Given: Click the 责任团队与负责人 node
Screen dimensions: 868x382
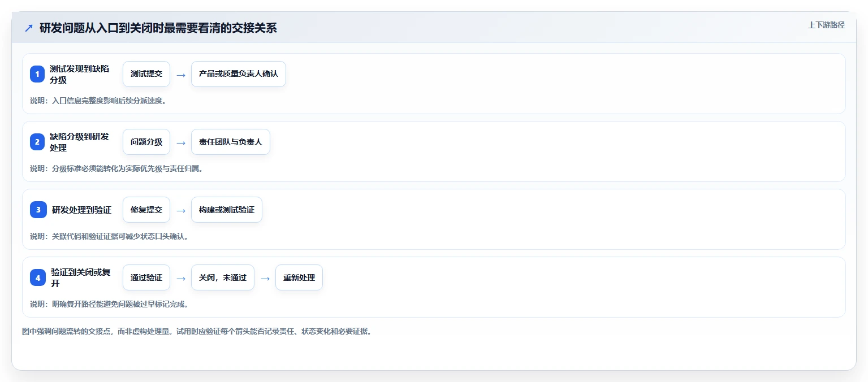Looking at the screenshot, I should [x=231, y=142].
